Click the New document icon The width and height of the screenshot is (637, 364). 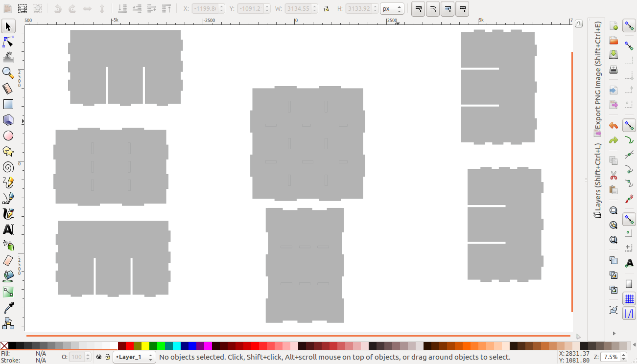[x=613, y=26]
